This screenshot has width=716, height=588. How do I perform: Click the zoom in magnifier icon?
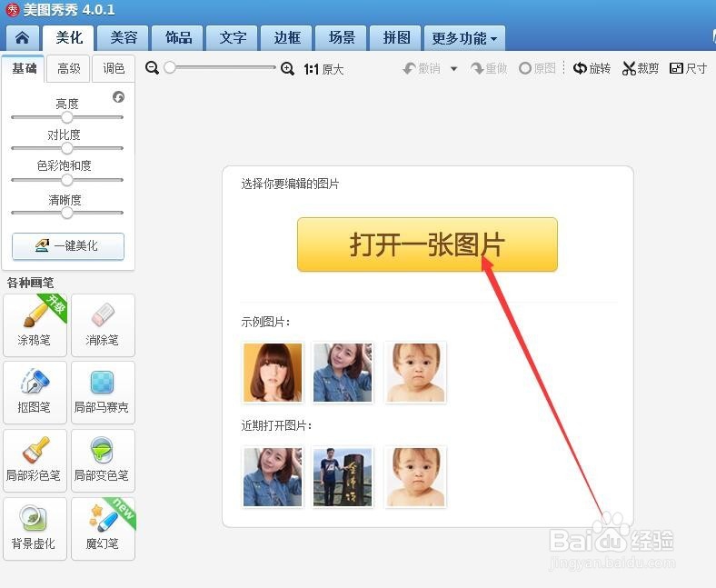pyautogui.click(x=287, y=68)
